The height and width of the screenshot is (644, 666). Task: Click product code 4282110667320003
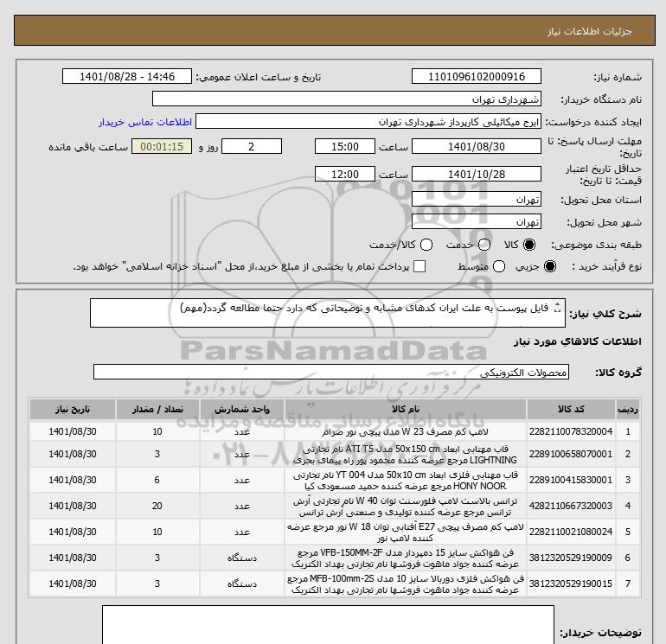[571, 506]
